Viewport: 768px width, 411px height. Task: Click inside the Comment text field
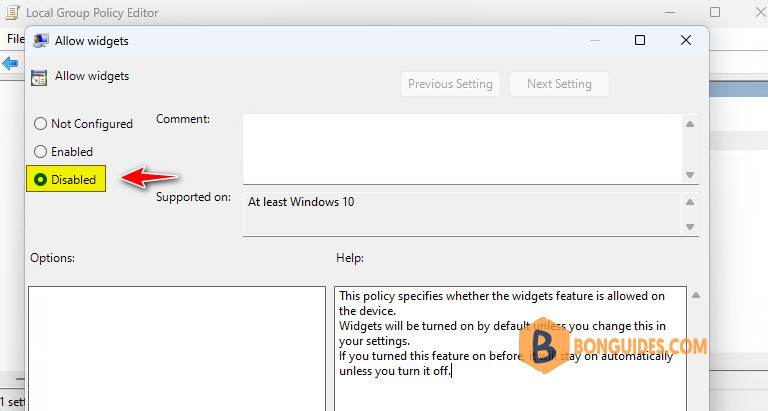point(462,149)
